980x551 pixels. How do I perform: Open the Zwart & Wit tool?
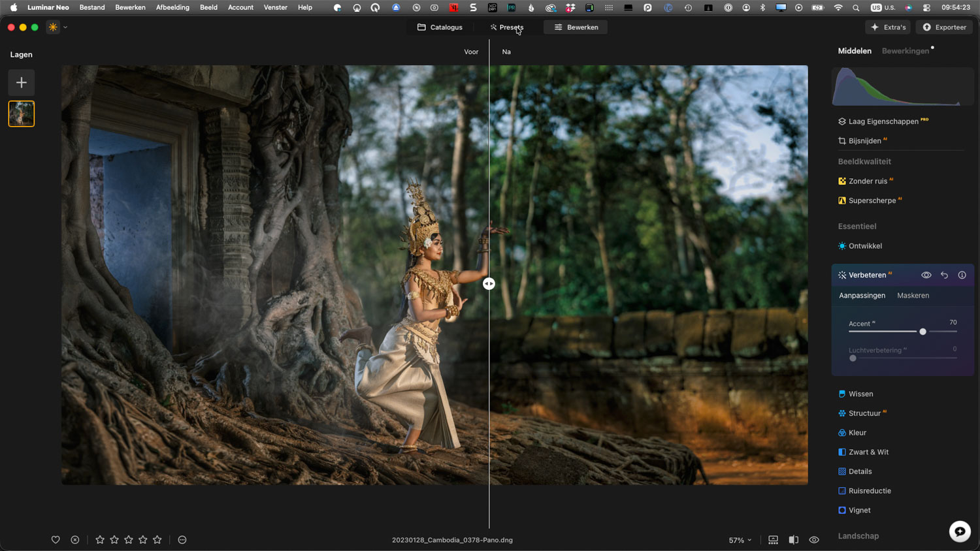coord(864,452)
